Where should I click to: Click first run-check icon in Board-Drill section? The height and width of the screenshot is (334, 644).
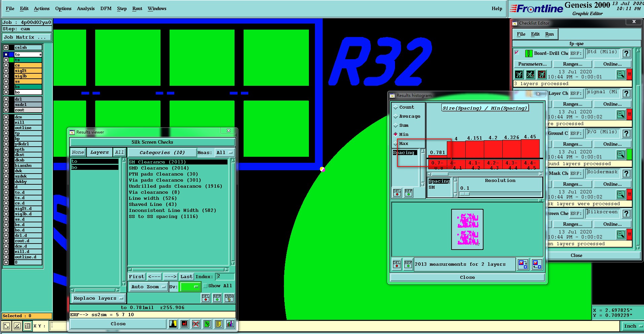click(519, 74)
